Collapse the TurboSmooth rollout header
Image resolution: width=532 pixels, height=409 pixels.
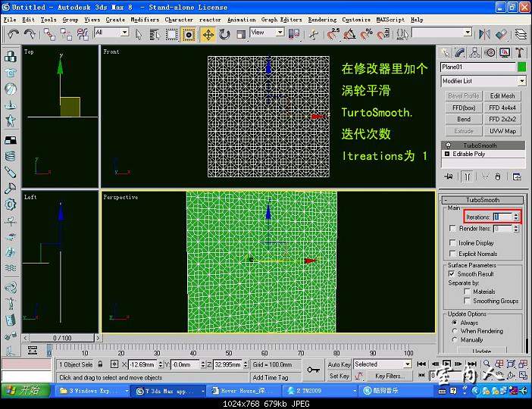click(483, 200)
